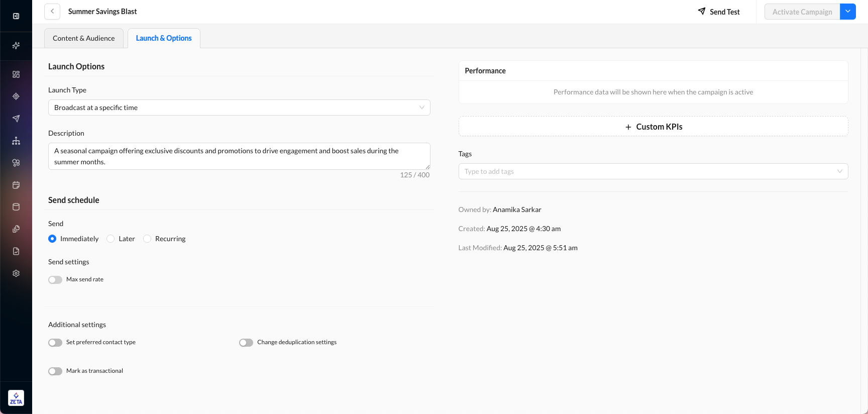
Task: Toggle the sidebar panel icon at top
Action: (x=16, y=16)
